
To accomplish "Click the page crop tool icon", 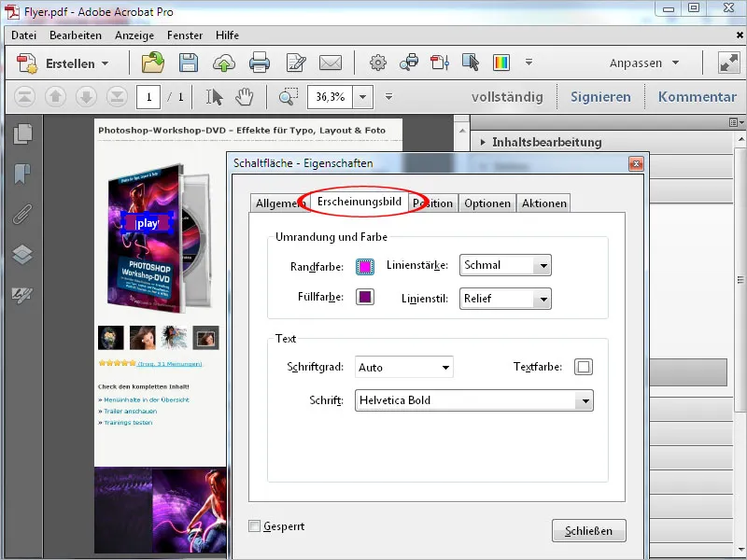I will point(440,63).
